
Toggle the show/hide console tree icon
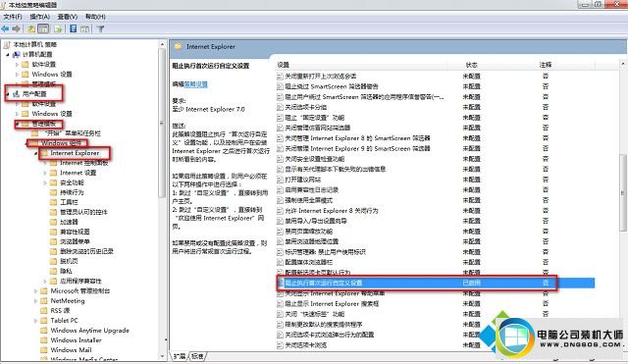[x=43, y=28]
